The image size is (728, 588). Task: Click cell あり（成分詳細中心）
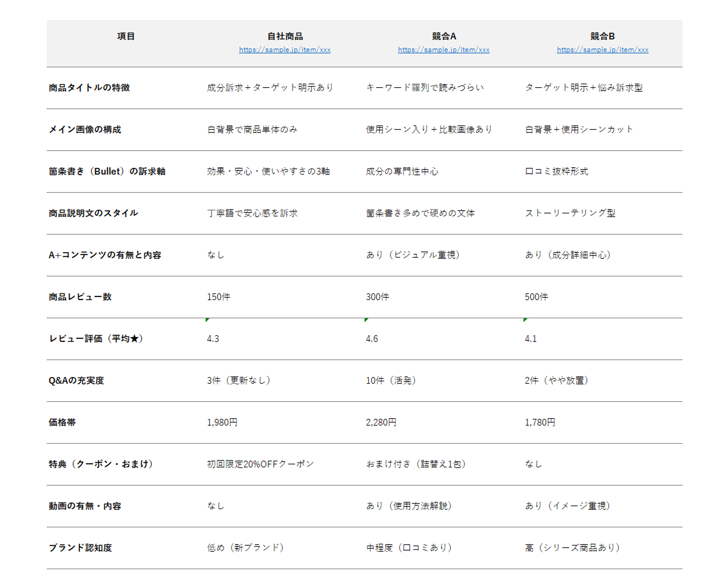(x=569, y=255)
